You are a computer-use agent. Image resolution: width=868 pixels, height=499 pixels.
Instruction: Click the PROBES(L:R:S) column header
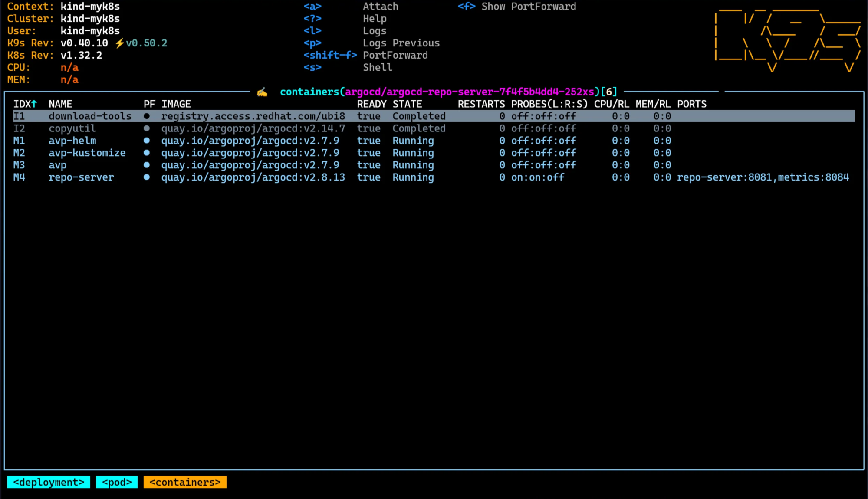(549, 104)
